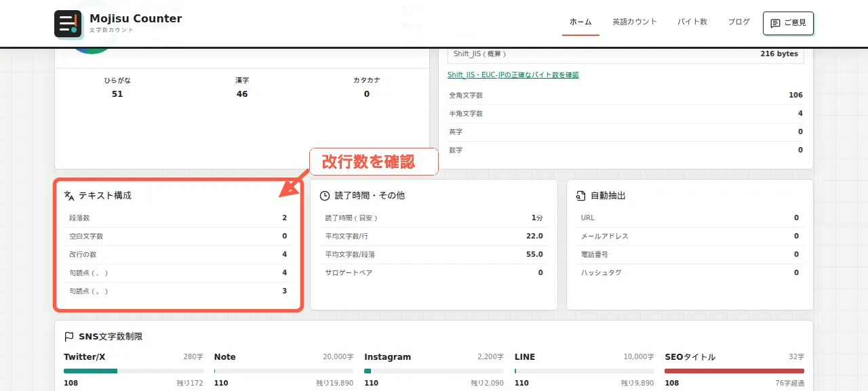Image resolution: width=868 pixels, height=391 pixels.
Task: Click the Mojisu Counter logo icon
Action: tap(68, 24)
